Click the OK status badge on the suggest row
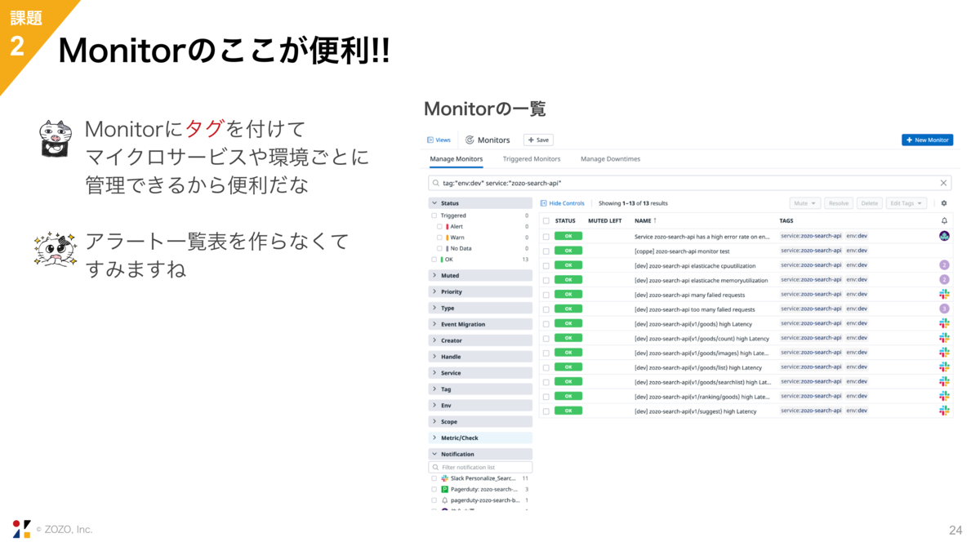 pyautogui.click(x=568, y=411)
